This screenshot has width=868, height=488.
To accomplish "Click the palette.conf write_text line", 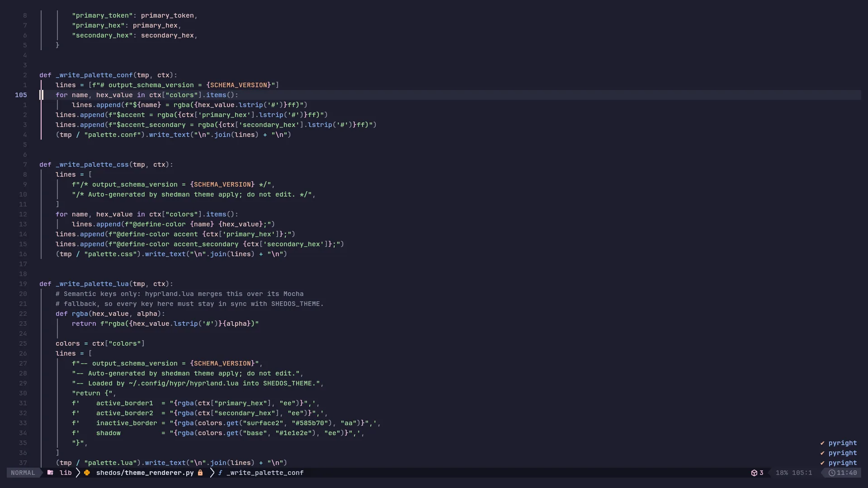I will (173, 135).
